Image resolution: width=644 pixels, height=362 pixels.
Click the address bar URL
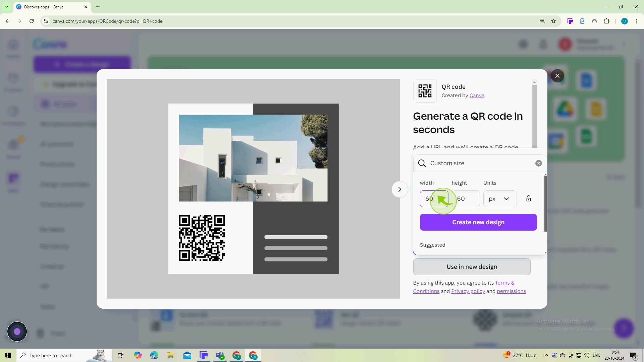click(107, 21)
